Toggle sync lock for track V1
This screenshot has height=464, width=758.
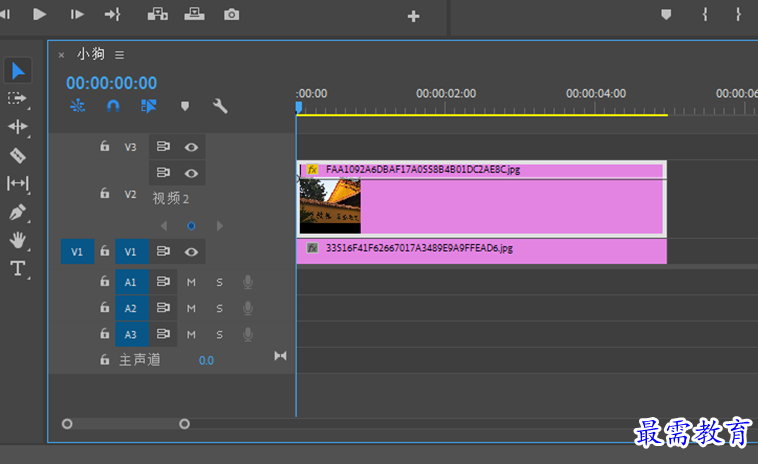click(163, 251)
